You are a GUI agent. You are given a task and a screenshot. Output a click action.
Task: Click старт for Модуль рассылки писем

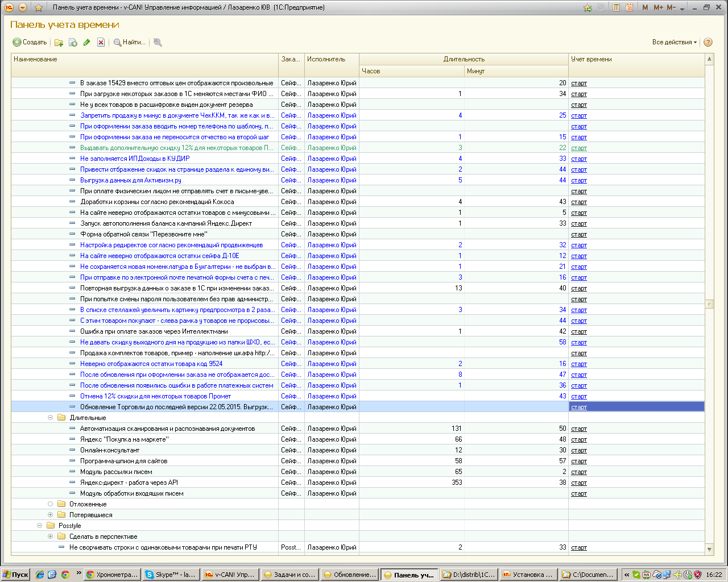pos(579,472)
